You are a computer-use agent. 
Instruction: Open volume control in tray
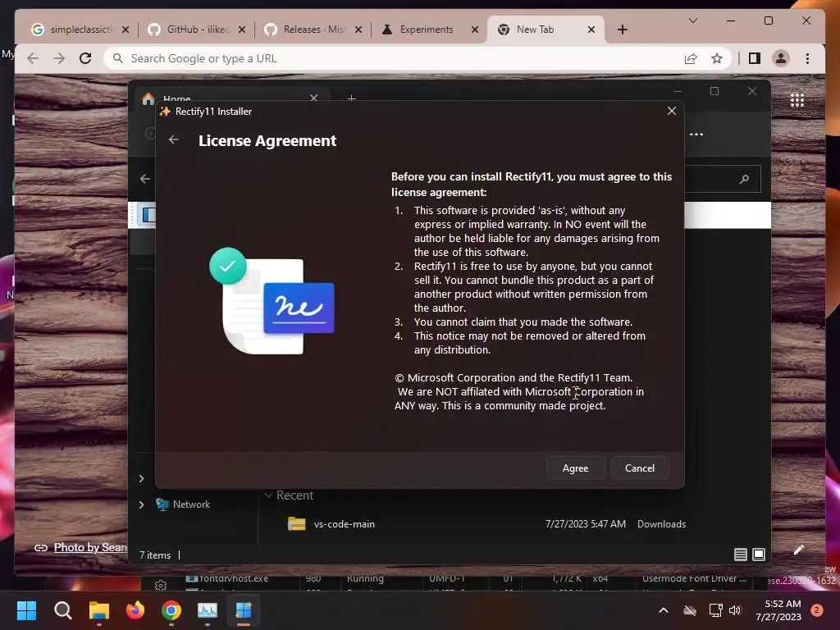pyautogui.click(x=735, y=610)
